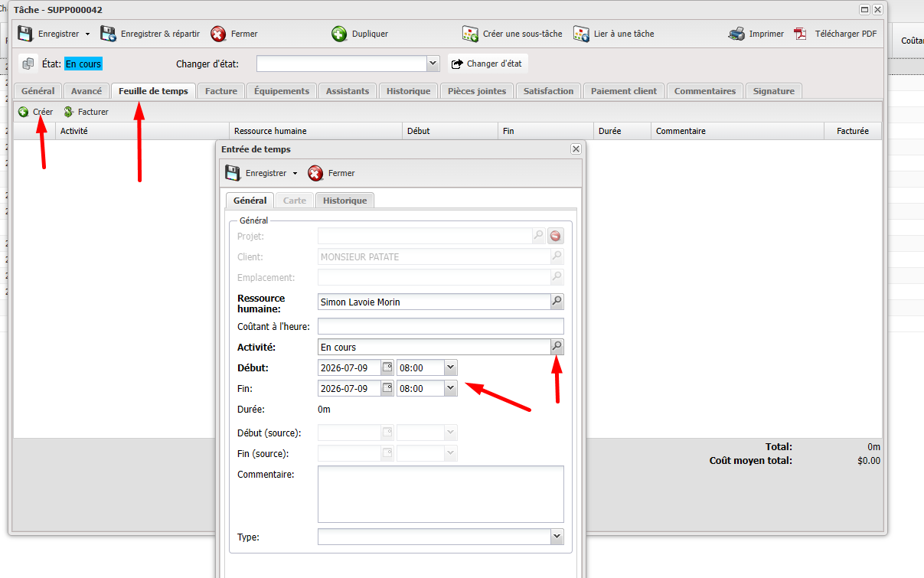The height and width of the screenshot is (578, 924).
Task: Click the Lier à une tâche icon
Action: [x=581, y=34]
